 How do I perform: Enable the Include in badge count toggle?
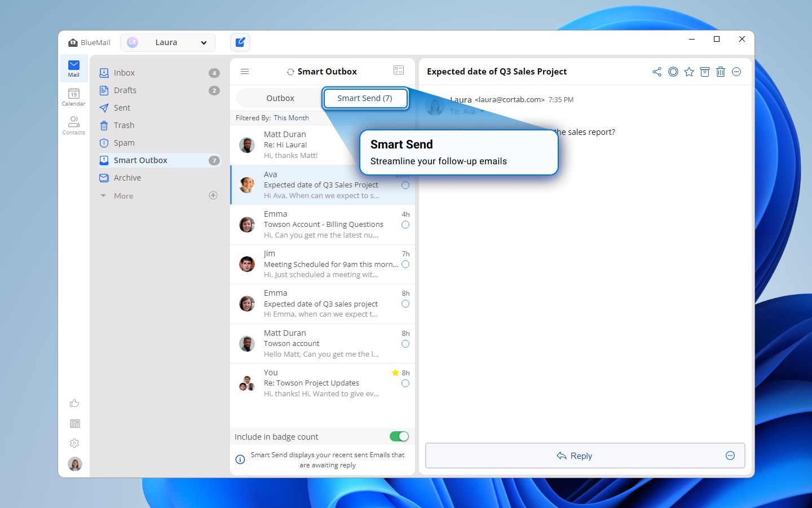click(x=399, y=436)
